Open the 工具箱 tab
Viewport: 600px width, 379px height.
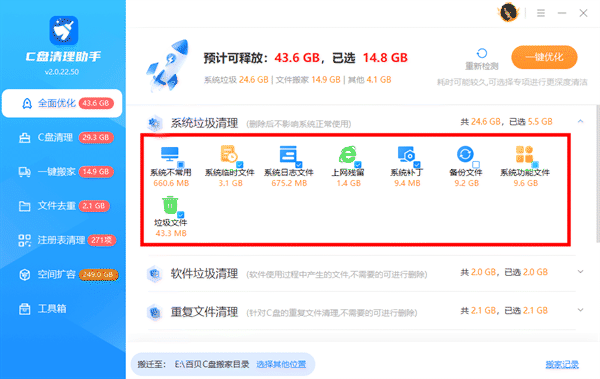tap(62, 309)
